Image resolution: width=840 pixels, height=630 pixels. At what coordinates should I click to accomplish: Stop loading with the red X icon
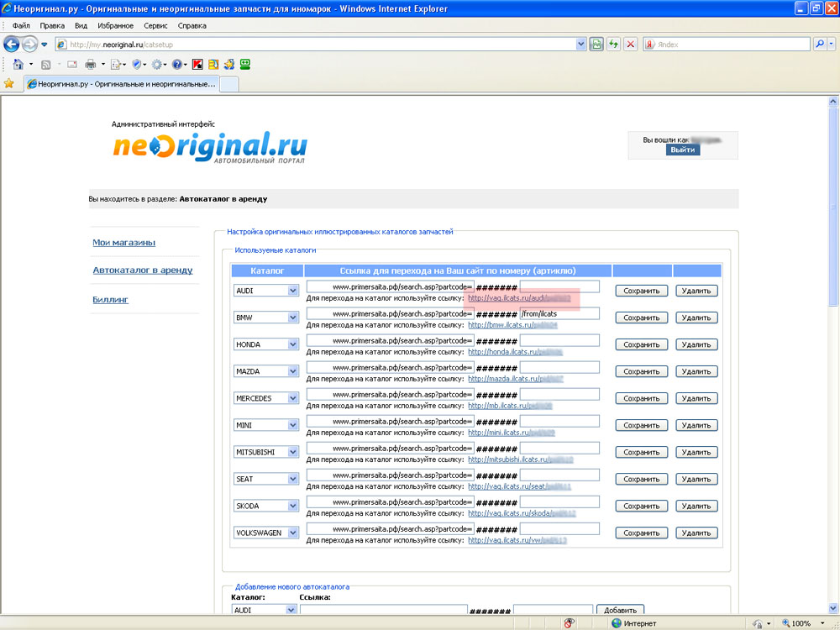pos(631,45)
